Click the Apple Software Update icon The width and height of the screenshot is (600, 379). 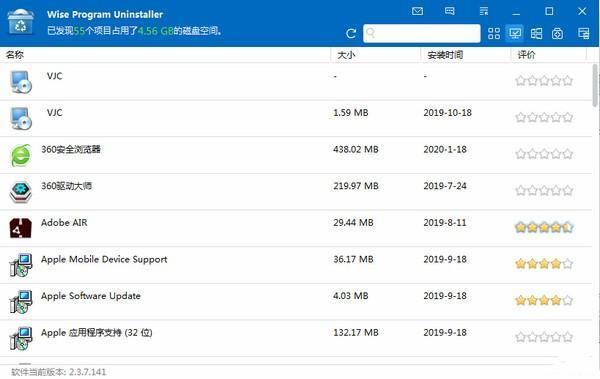click(21, 302)
